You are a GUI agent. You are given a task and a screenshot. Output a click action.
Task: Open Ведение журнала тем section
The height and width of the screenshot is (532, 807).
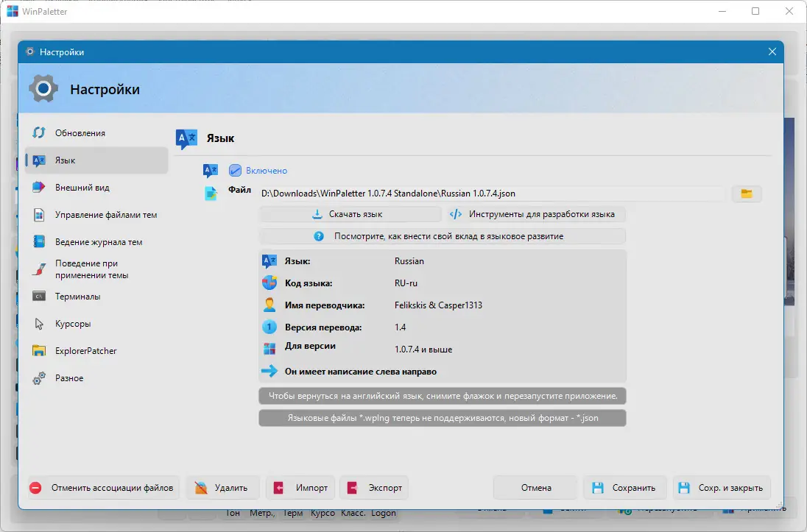[x=96, y=242]
